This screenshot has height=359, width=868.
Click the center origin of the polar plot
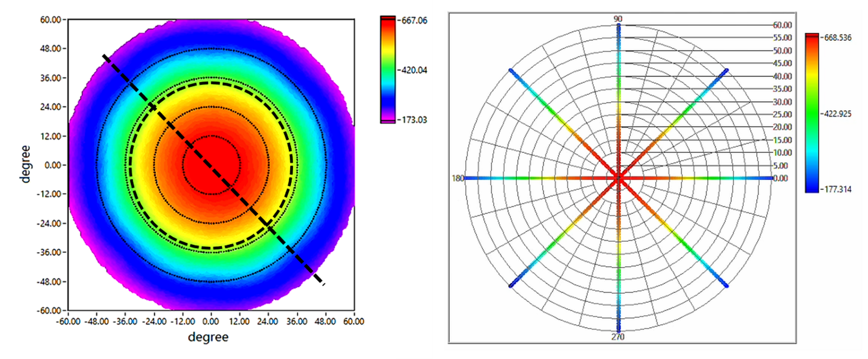click(618, 178)
